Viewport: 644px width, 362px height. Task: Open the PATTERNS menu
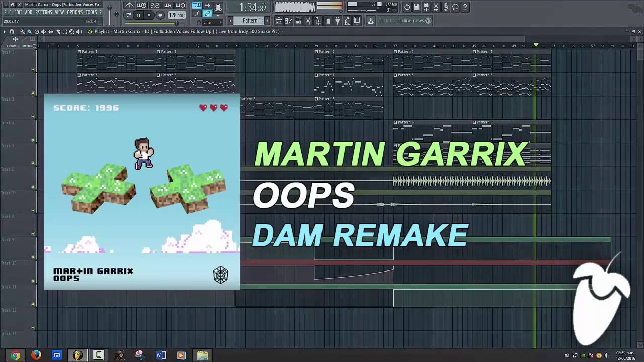pos(44,12)
